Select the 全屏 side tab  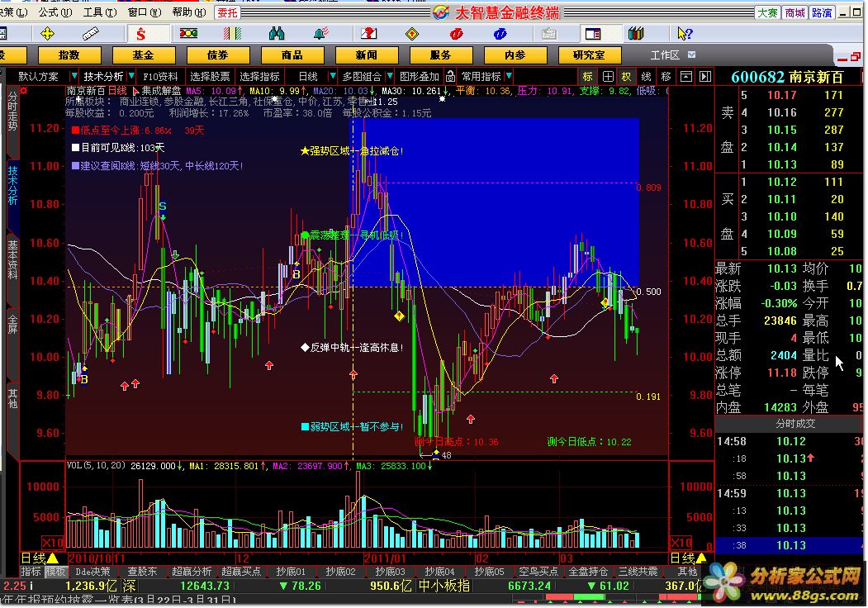[x=12, y=323]
